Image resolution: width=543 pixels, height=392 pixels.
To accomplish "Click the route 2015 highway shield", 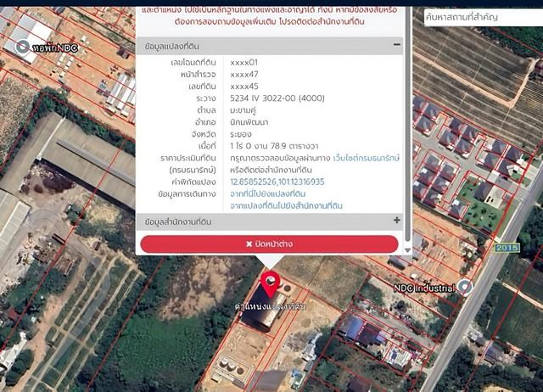I will pos(507,247).
